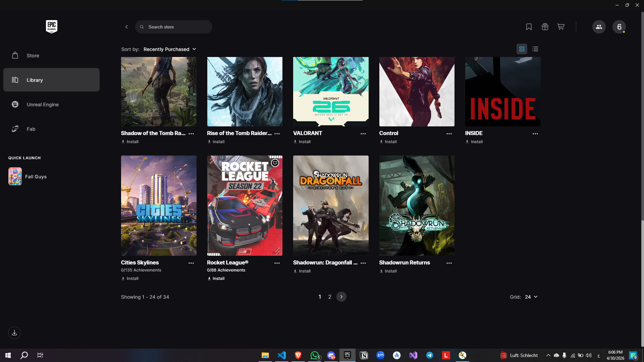This screenshot has width=644, height=362.
Task: Click 0/135 Achievements text
Action: tap(141, 270)
